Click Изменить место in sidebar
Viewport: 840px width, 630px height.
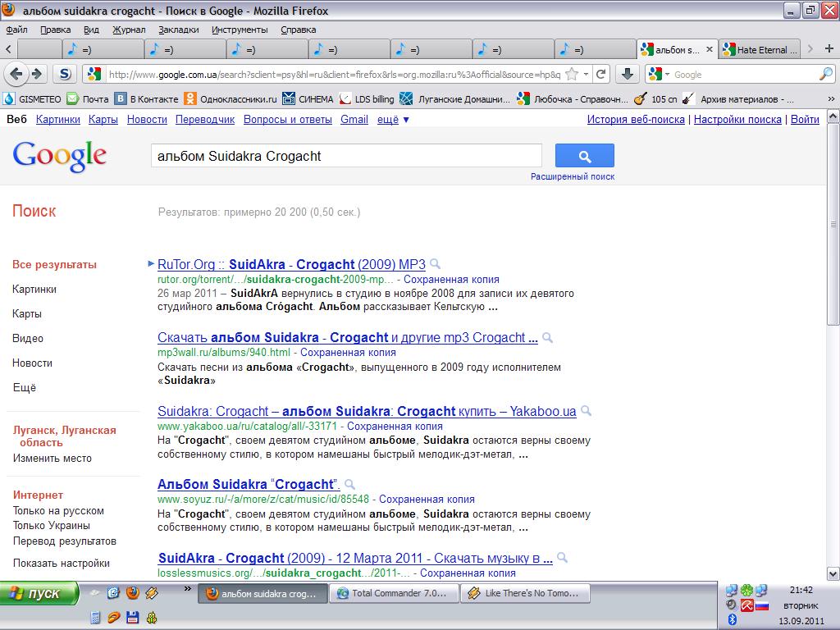click(x=52, y=458)
